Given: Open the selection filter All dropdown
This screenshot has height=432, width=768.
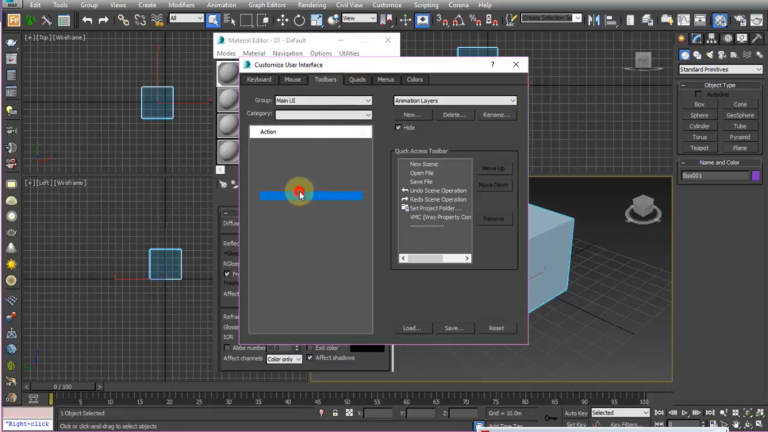Looking at the screenshot, I should tap(186, 18).
